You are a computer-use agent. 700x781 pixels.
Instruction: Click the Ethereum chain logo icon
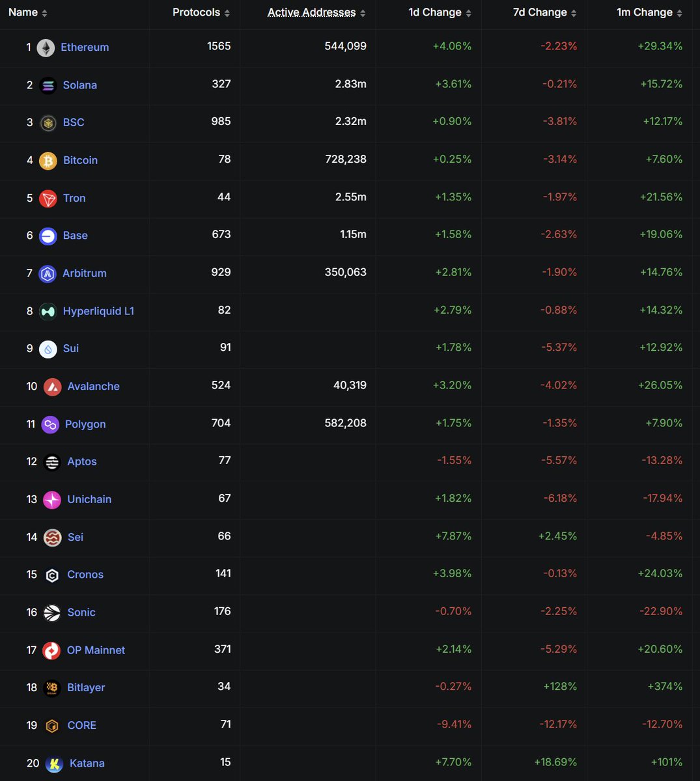pyautogui.click(x=46, y=48)
